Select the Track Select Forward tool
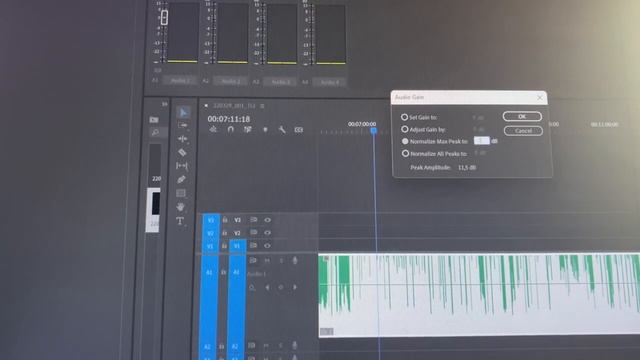 coord(182,125)
